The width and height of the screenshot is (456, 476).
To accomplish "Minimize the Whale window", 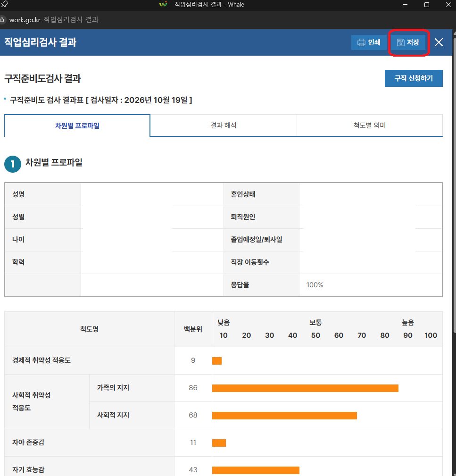I will (405, 5).
